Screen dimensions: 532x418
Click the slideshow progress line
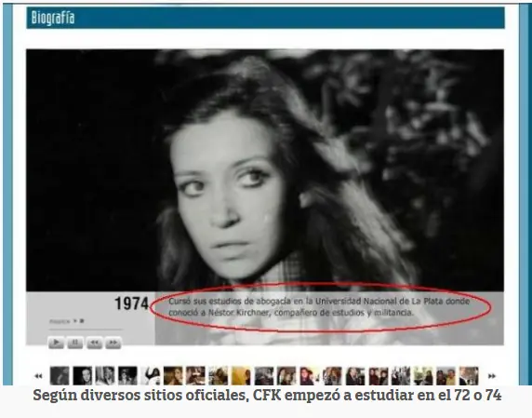click(86, 330)
